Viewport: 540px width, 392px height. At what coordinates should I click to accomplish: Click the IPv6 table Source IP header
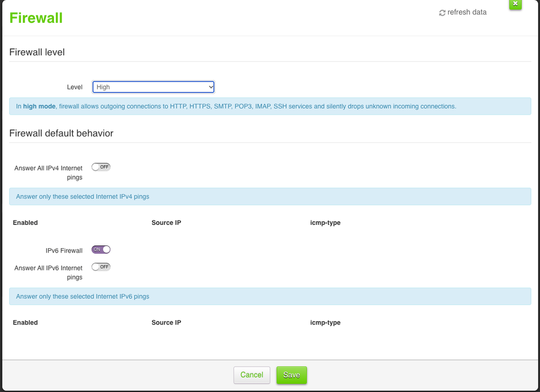click(166, 323)
